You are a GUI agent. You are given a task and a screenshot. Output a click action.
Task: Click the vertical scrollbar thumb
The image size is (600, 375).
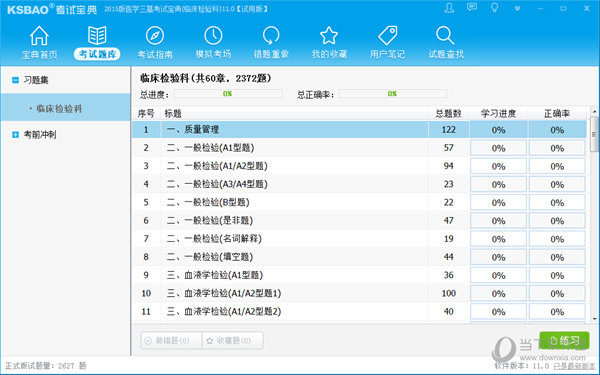click(594, 134)
